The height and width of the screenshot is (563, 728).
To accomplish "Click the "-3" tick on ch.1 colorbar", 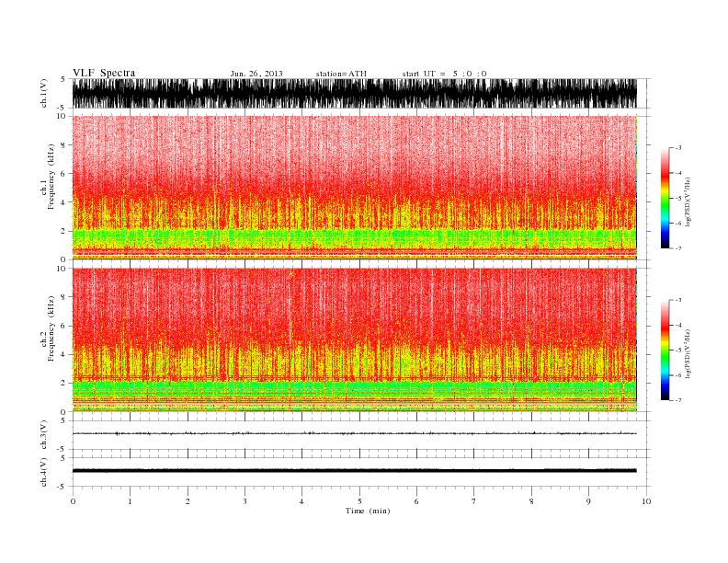I will tap(678, 148).
